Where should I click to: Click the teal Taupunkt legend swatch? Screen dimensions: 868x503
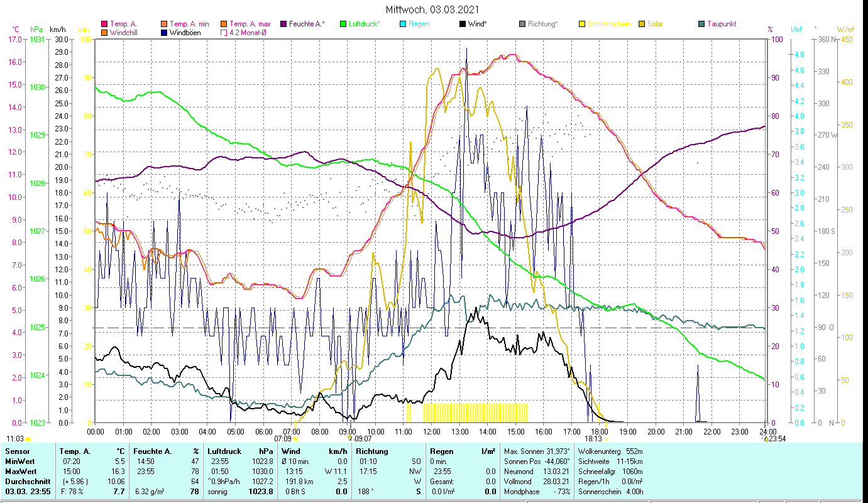[701, 24]
